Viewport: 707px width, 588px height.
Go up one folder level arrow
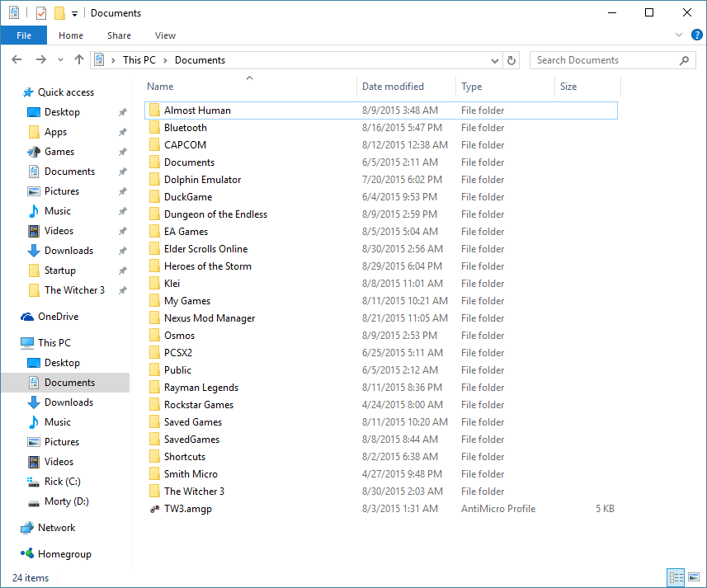79,59
